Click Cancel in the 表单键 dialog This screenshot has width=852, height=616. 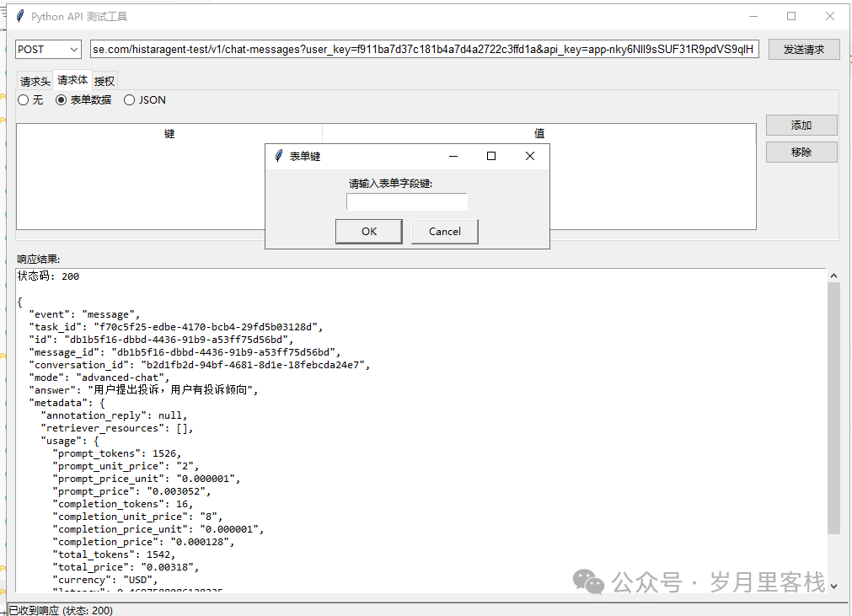(444, 232)
